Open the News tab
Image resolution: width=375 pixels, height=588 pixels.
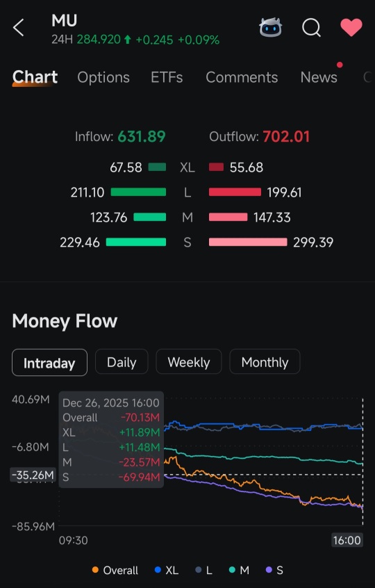tap(319, 77)
